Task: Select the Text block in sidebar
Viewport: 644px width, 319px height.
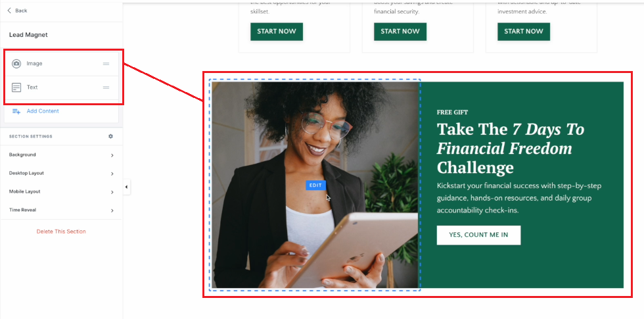Action: (x=61, y=87)
